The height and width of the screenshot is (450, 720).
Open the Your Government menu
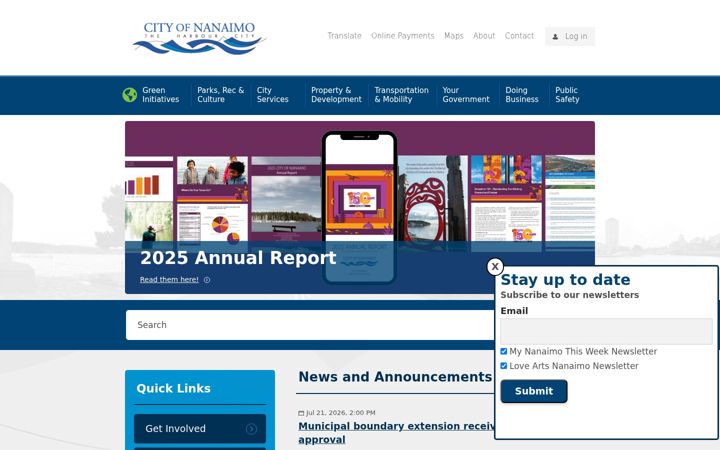(x=466, y=95)
